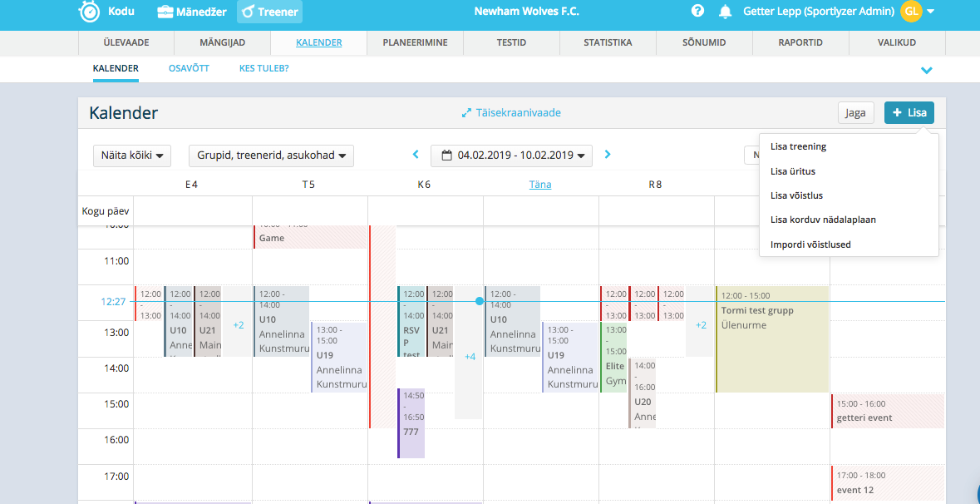
Task: Open Tuesday's U19 Annelinna Kunstmuru event
Action: 339,357
